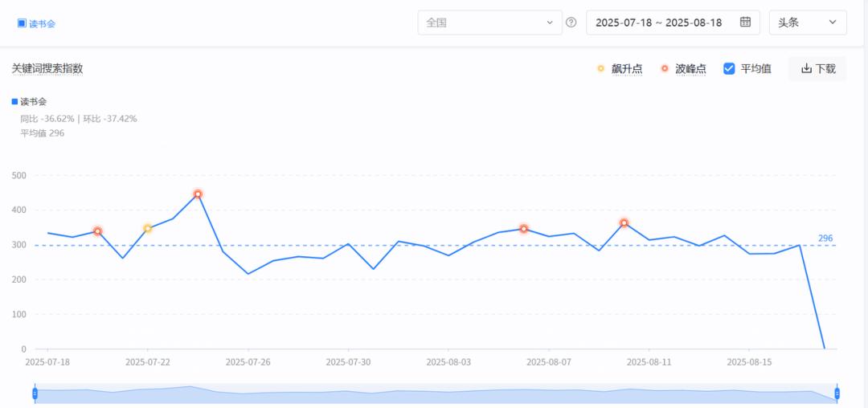Screen dimensions: 868x408
Task: Toggle the 读书会 series legend in chart
Action: click(x=30, y=102)
